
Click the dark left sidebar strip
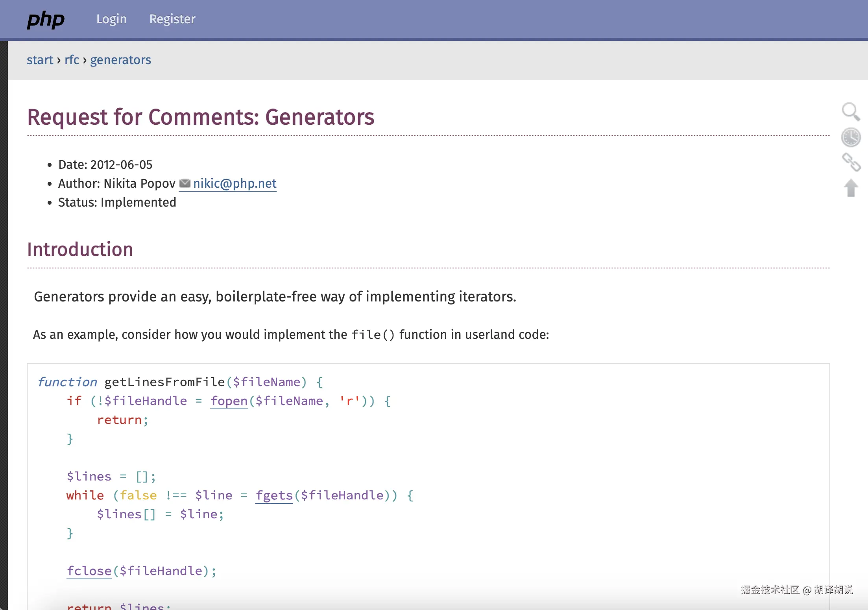point(4,315)
